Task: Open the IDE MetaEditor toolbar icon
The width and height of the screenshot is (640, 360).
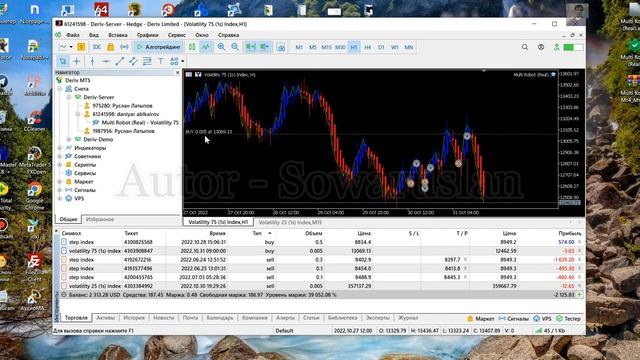Action: point(97,47)
